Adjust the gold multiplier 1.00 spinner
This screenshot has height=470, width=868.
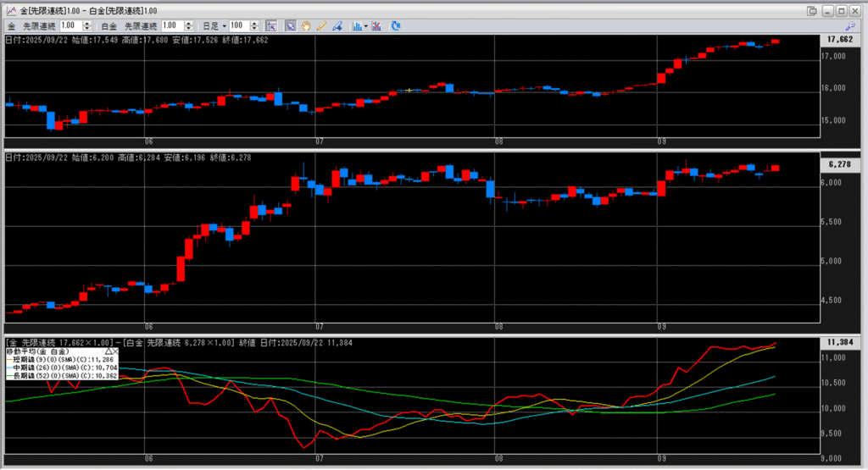click(x=86, y=26)
